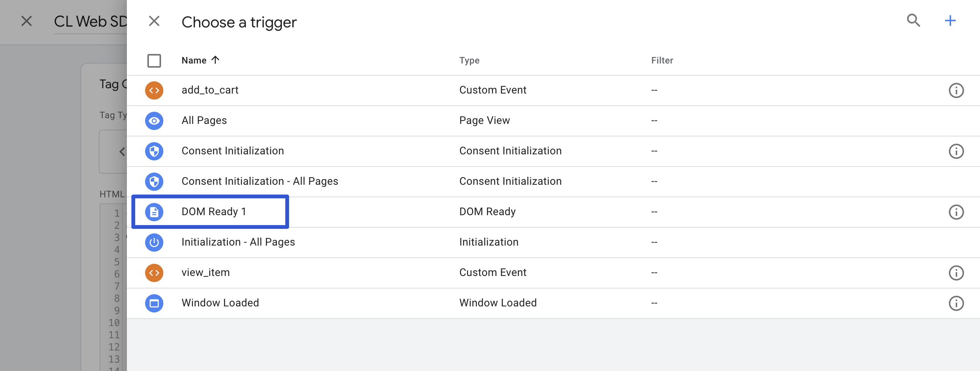
Task: Toggle the select-all triggers checkbox
Action: 154,60
